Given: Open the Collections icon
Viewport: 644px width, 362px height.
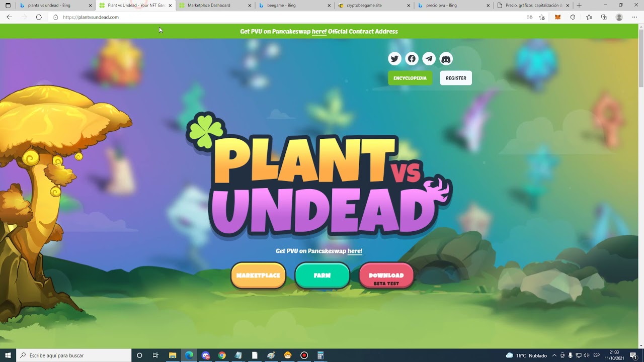Looking at the screenshot, I should coord(604,17).
